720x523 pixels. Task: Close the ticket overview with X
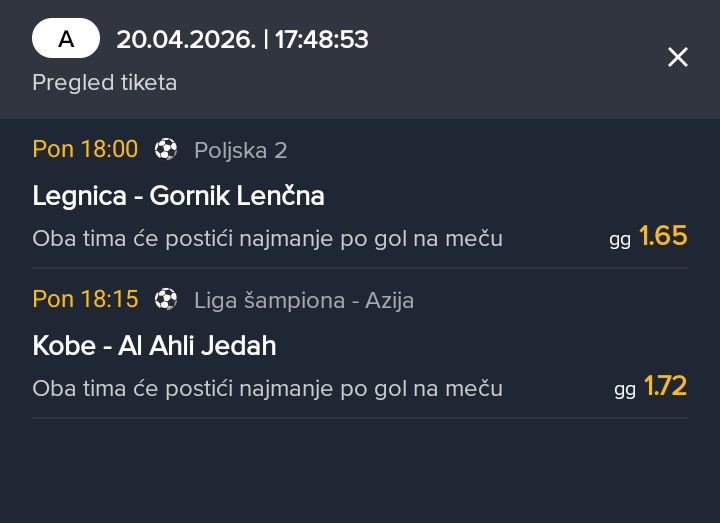[678, 58]
